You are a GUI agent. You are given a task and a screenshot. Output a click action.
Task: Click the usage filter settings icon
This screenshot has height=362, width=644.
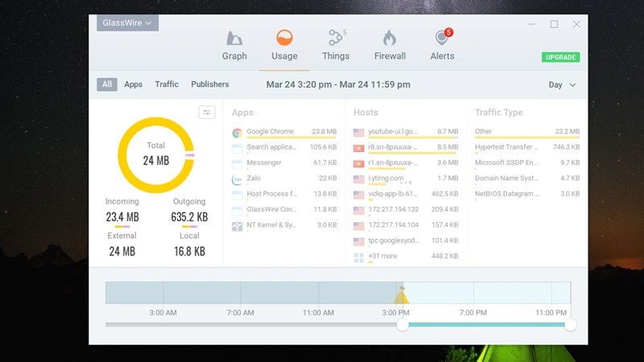point(207,112)
